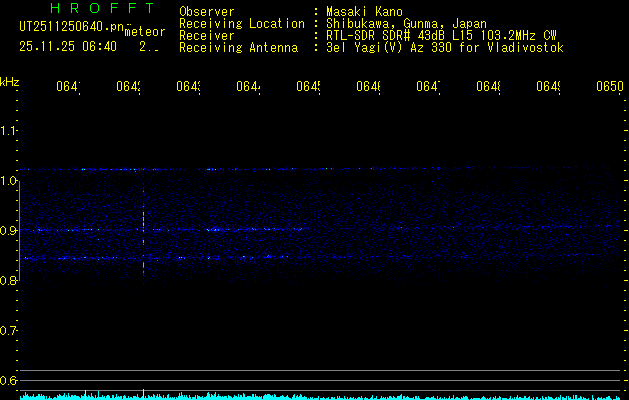This screenshot has height=400, width=629.
Task: Click the Receiving Antenna field label
Action: coord(238,47)
